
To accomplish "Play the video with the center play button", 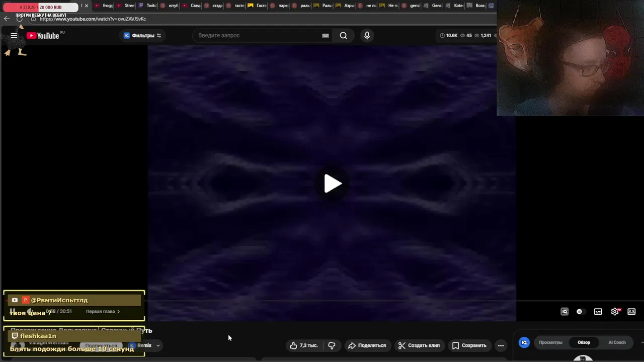I will pos(332,184).
